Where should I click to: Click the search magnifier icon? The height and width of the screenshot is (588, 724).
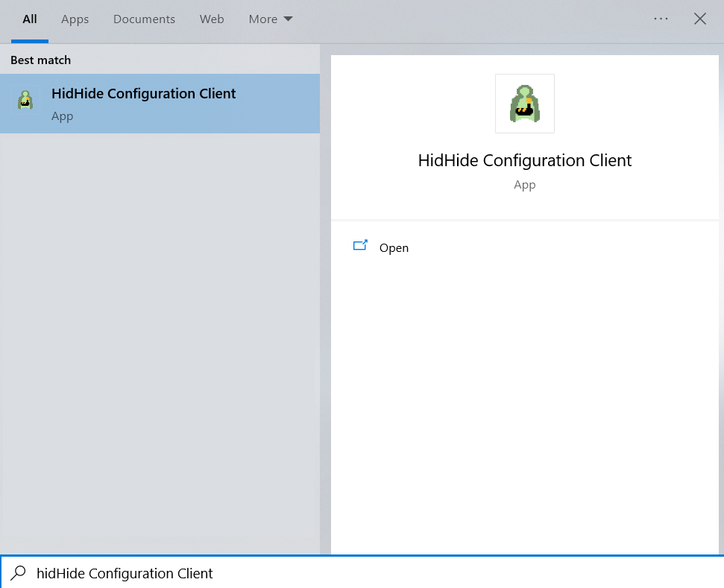19,573
